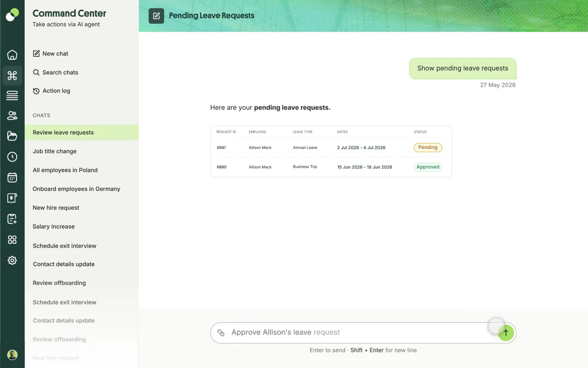Screen dimensions: 588x368
Task: Open the folder documents icon
Action: point(12,136)
